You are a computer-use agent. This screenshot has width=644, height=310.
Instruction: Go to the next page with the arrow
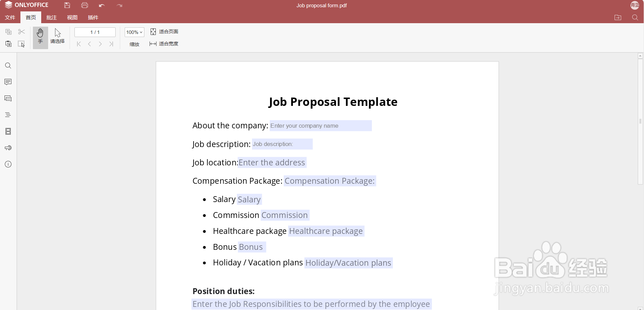click(100, 44)
